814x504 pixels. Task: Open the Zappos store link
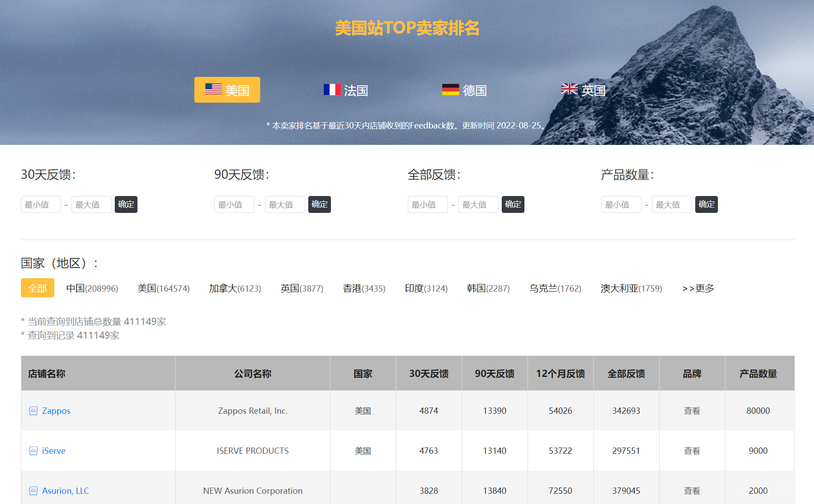pos(56,411)
